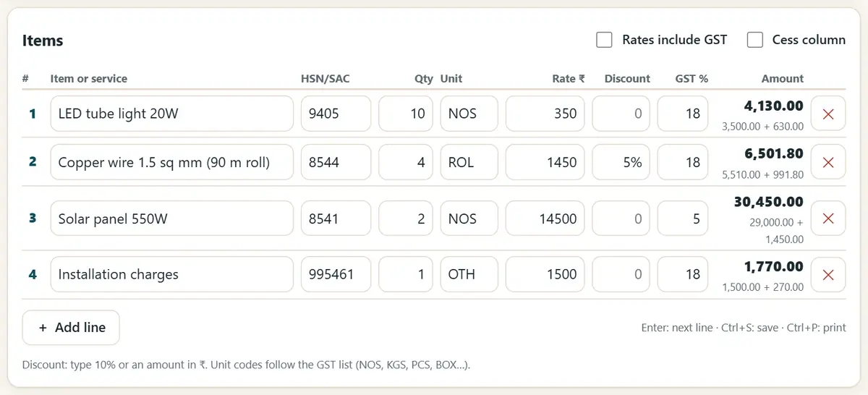Remove the Installation charges line
The image size is (868, 395).
[x=828, y=274]
